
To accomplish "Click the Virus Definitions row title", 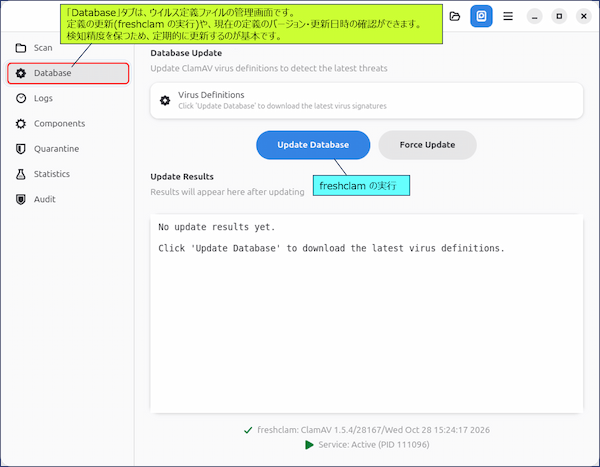I will (x=211, y=95).
